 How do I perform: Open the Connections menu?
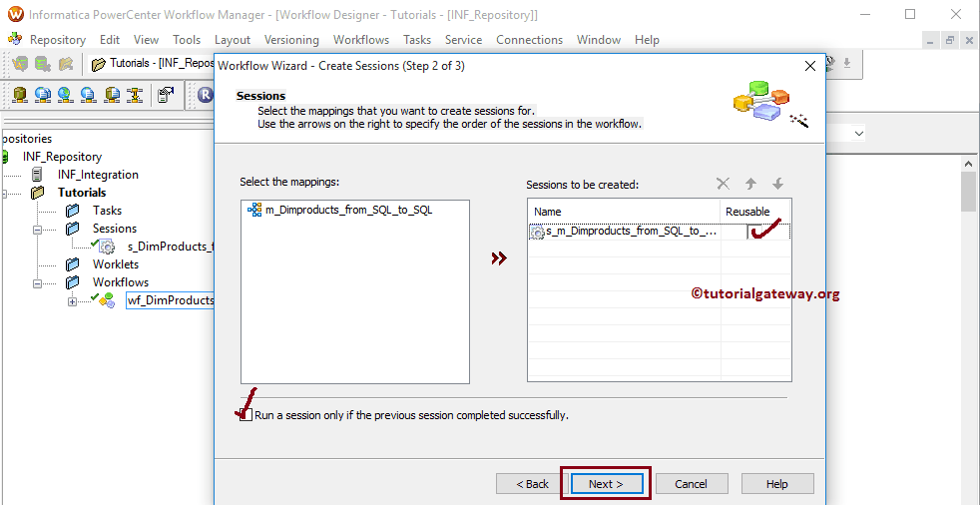[529, 39]
